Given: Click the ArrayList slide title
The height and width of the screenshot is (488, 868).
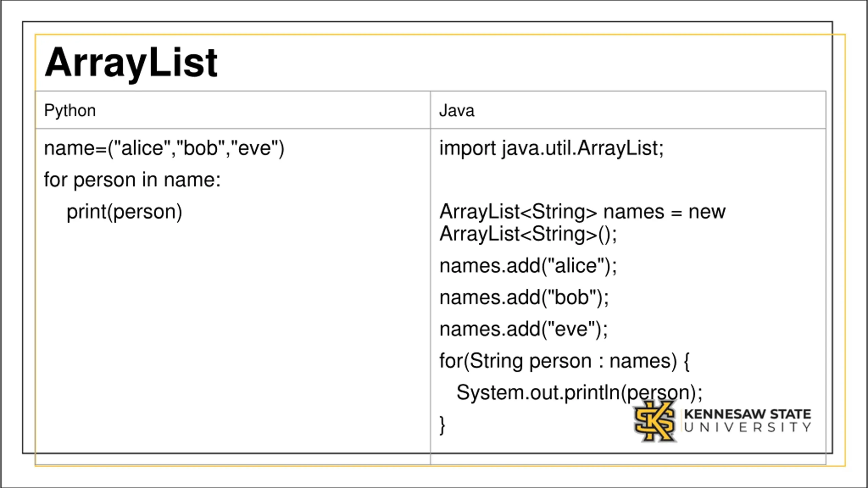Looking at the screenshot, I should point(131,63).
